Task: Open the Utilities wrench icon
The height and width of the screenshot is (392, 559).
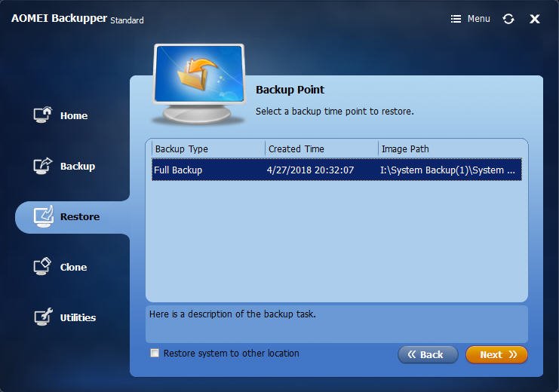Action: coord(43,317)
